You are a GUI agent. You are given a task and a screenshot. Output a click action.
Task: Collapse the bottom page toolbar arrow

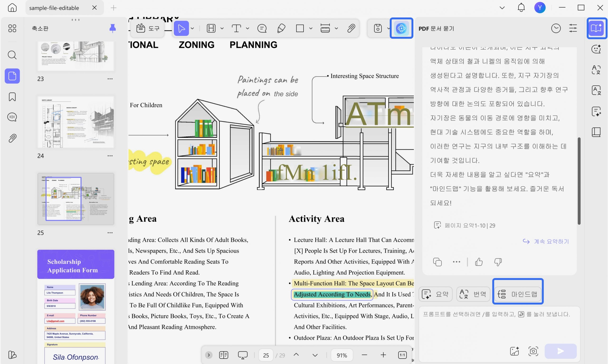pyautogui.click(x=209, y=355)
